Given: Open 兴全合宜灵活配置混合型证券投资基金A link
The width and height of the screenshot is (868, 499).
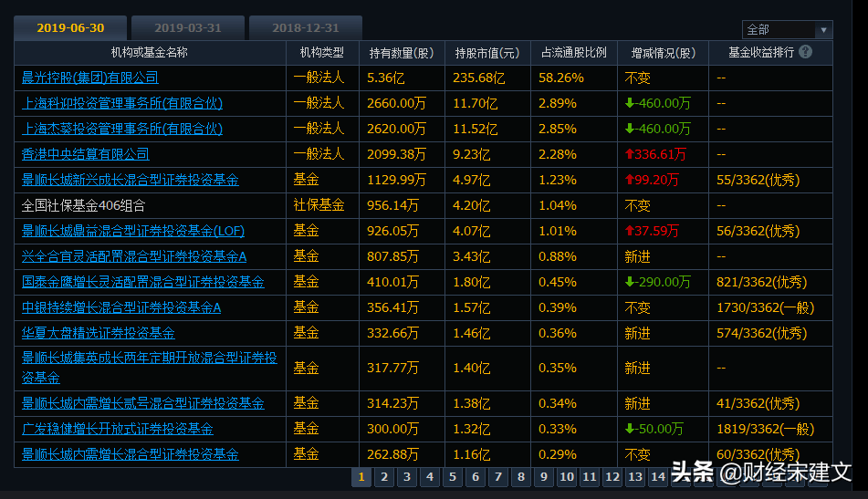Looking at the screenshot, I should 134,256.
